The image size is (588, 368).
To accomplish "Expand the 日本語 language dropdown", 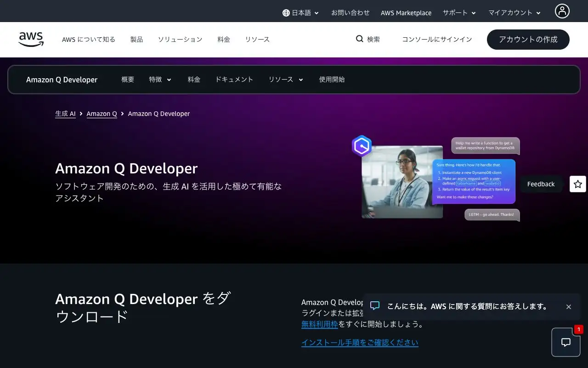I will (x=301, y=13).
